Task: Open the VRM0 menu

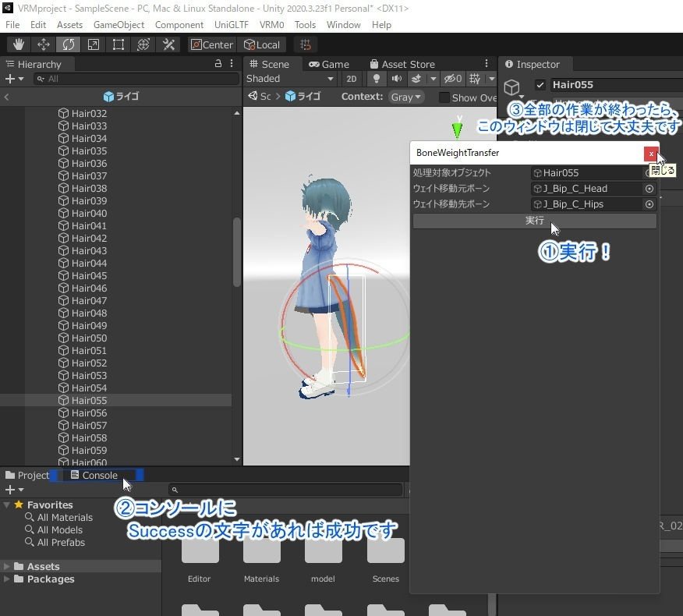Action: click(272, 25)
